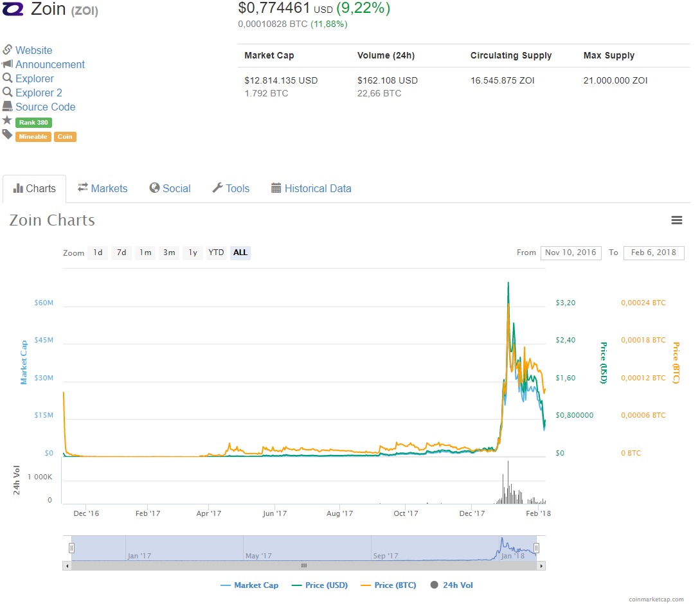Click the $12.814.135 USD market cap value
The height and width of the screenshot is (604, 700).
click(x=281, y=80)
